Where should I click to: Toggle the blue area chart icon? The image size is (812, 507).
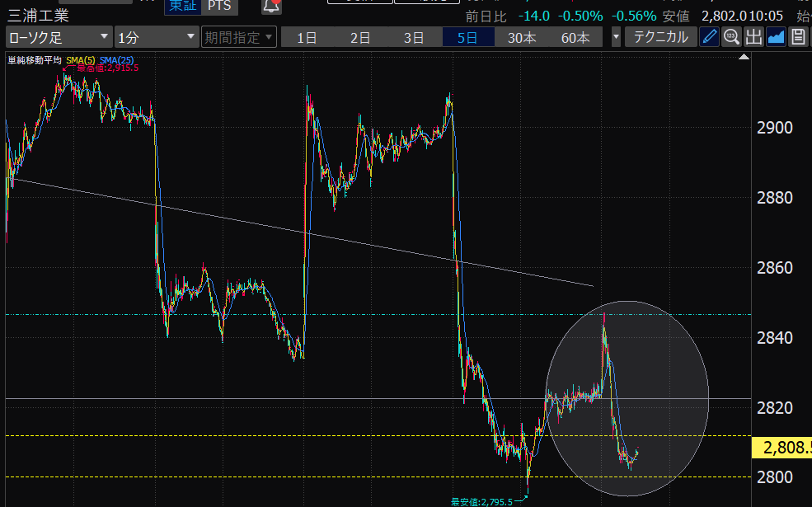[776, 37]
